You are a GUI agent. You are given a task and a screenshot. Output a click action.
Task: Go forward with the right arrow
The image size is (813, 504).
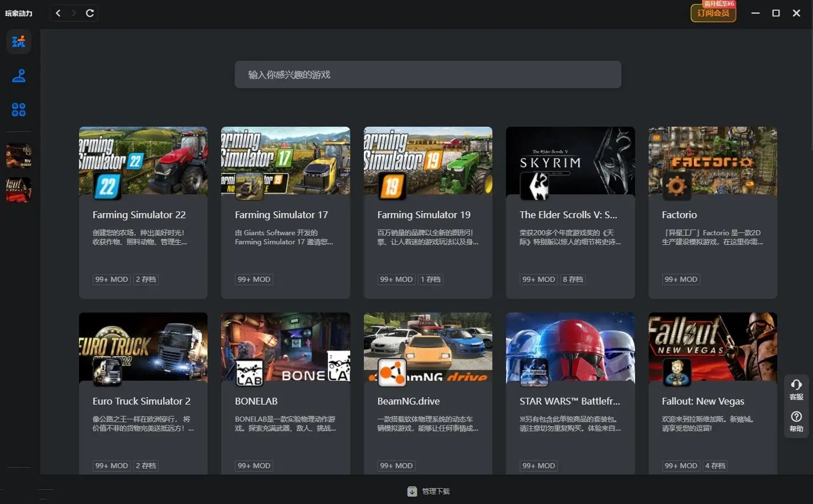click(x=73, y=13)
